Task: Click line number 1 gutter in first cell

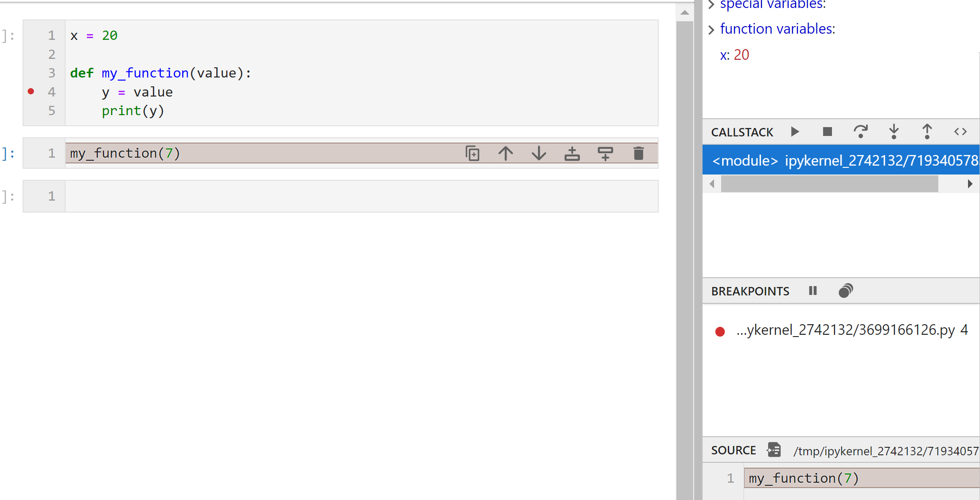Action: pyautogui.click(x=51, y=35)
